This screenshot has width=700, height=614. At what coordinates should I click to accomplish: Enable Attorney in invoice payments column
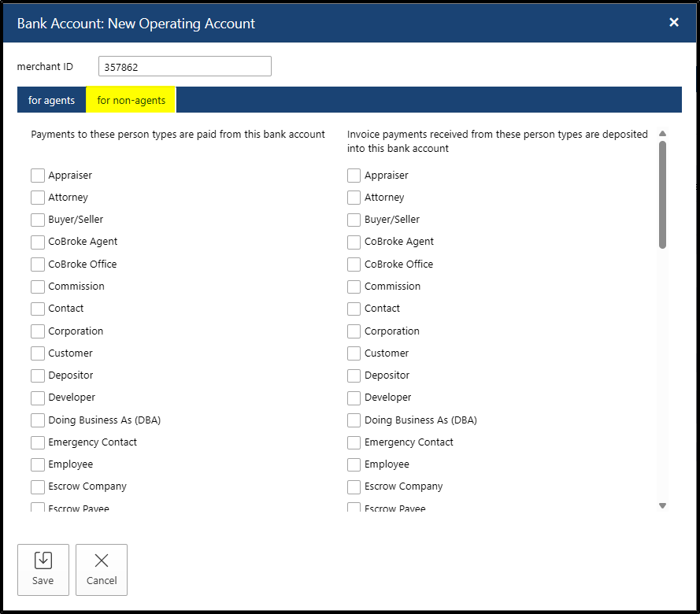coord(354,198)
